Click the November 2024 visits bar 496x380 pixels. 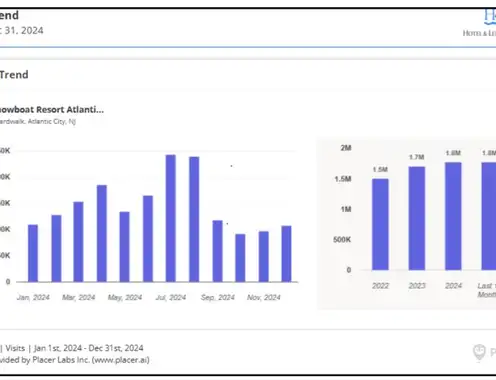264,257
